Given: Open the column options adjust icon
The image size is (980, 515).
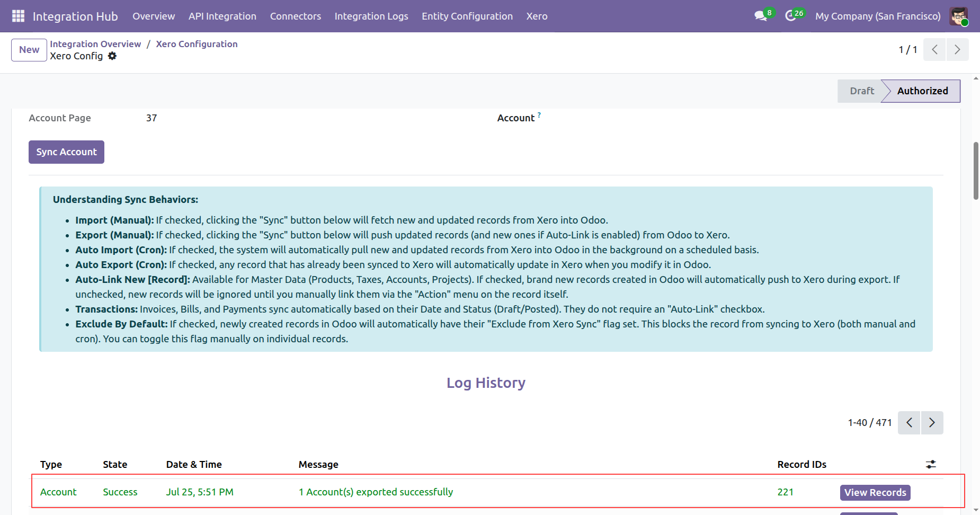Looking at the screenshot, I should click(931, 465).
